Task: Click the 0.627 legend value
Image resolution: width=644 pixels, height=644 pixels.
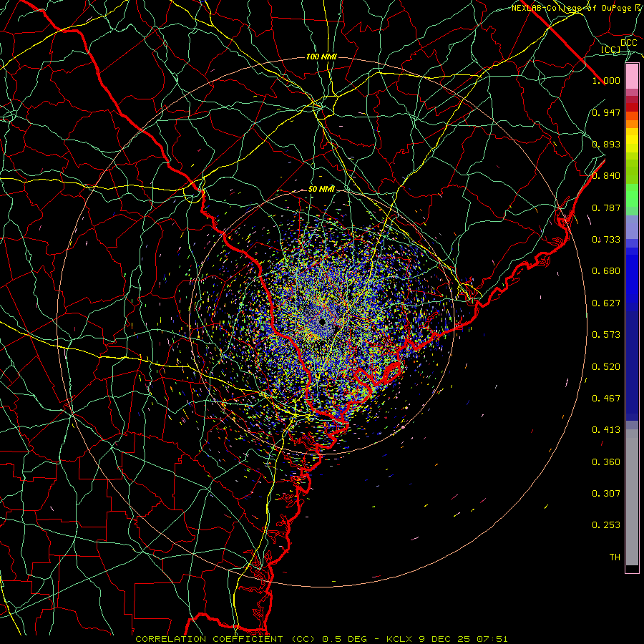Action: [606, 303]
